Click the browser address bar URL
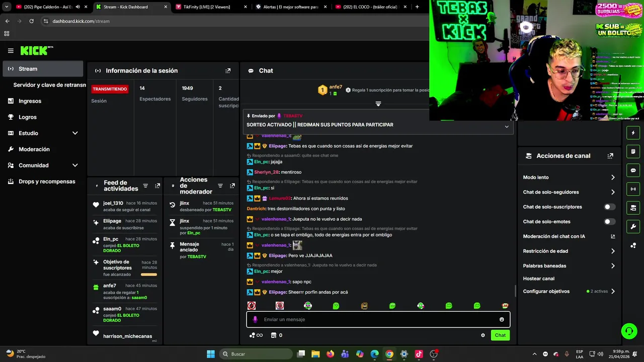Viewport: 644px width, 362px height. click(x=81, y=21)
